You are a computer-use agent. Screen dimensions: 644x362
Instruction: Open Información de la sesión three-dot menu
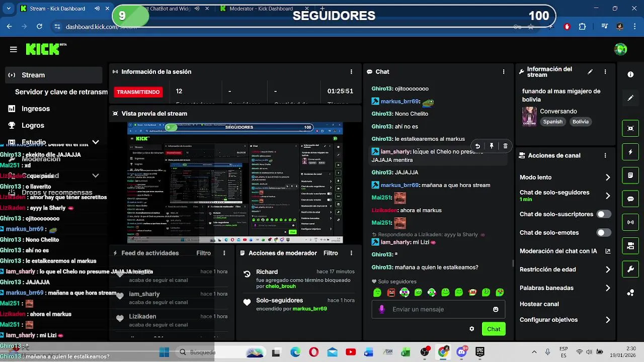point(351,72)
